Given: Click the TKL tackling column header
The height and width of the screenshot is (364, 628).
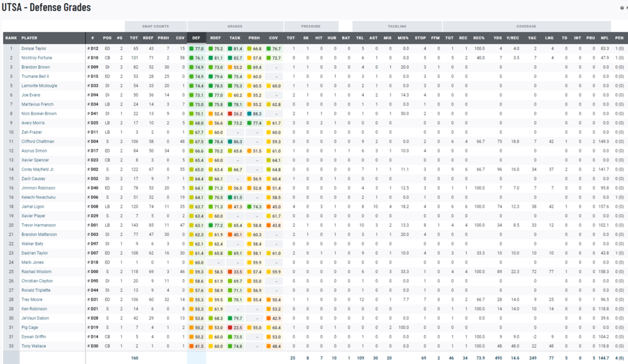Looking at the screenshot, I should click(x=360, y=38).
